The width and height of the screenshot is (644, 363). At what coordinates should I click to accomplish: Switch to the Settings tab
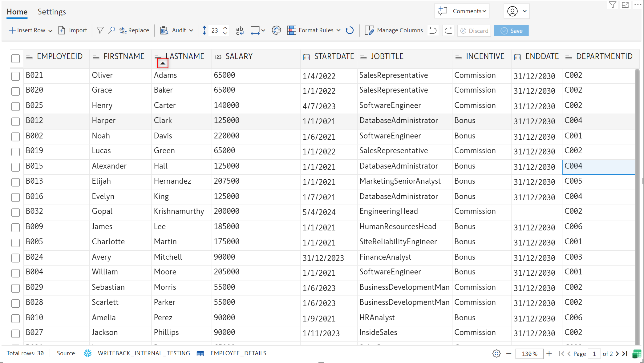[x=52, y=12]
